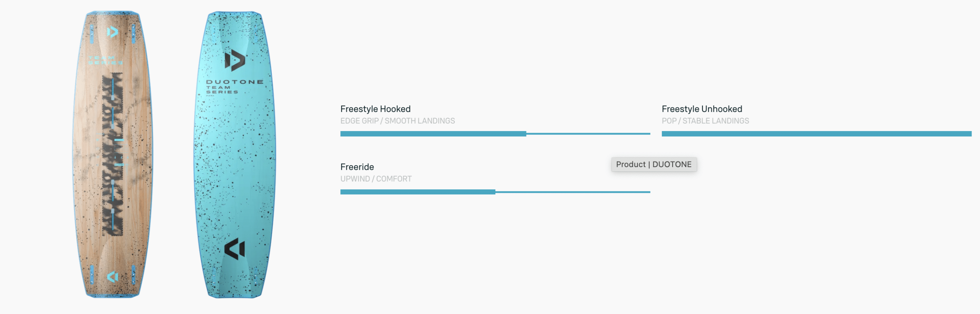Click the EDGE GRIP / SMOOTH LANDINGS subtitle
980x314 pixels.
(x=397, y=121)
